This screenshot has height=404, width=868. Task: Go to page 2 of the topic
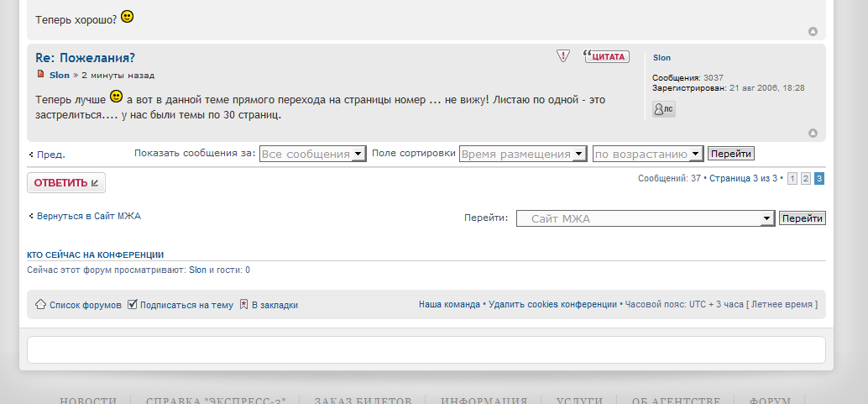(805, 179)
